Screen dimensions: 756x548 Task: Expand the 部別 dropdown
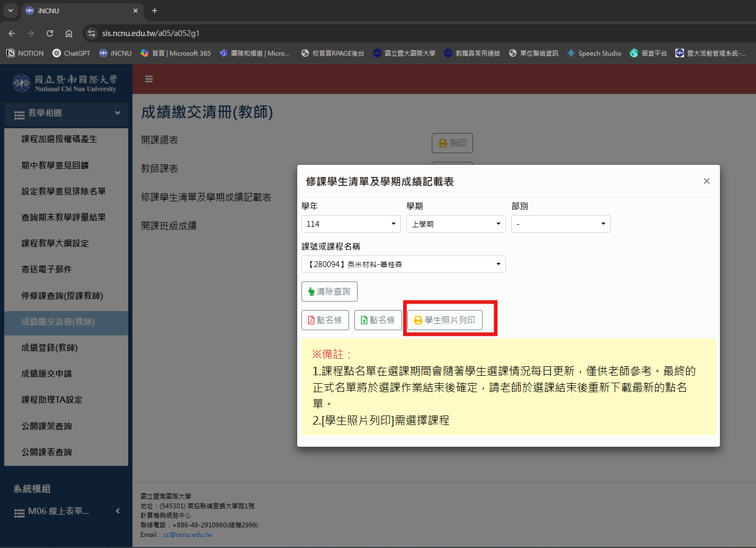(561, 224)
